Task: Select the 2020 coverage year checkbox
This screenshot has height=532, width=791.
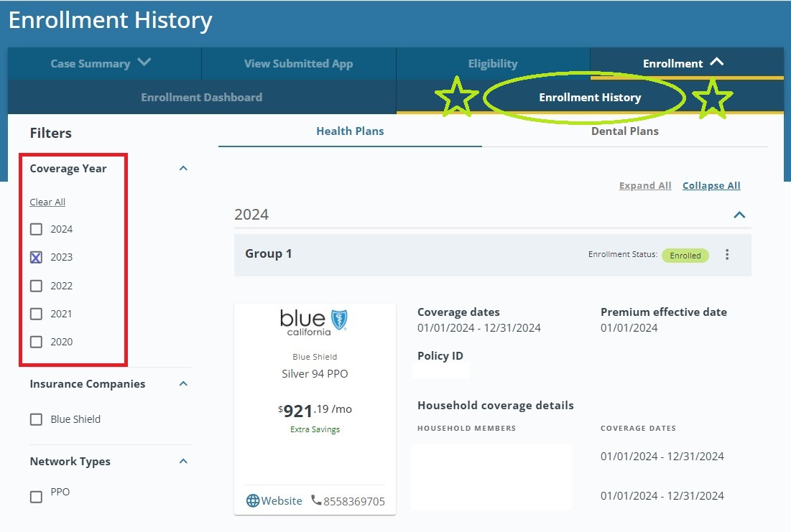Action: [x=36, y=342]
